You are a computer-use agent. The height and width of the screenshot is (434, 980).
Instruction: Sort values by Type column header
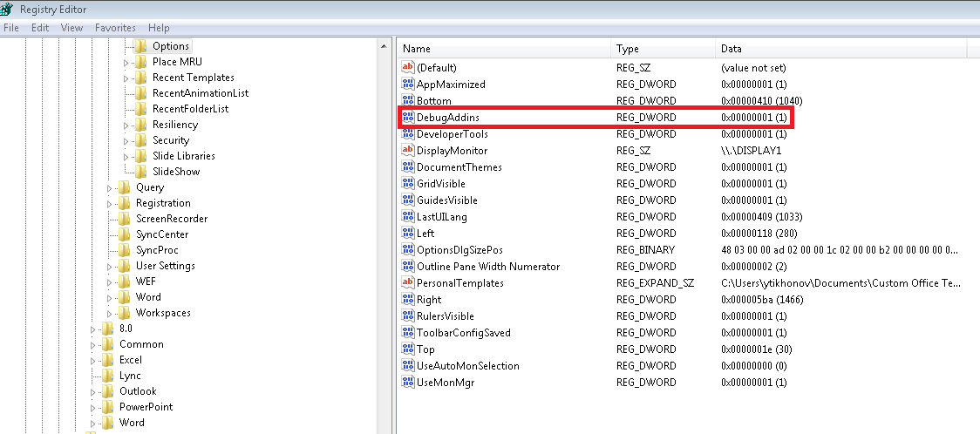click(x=628, y=49)
